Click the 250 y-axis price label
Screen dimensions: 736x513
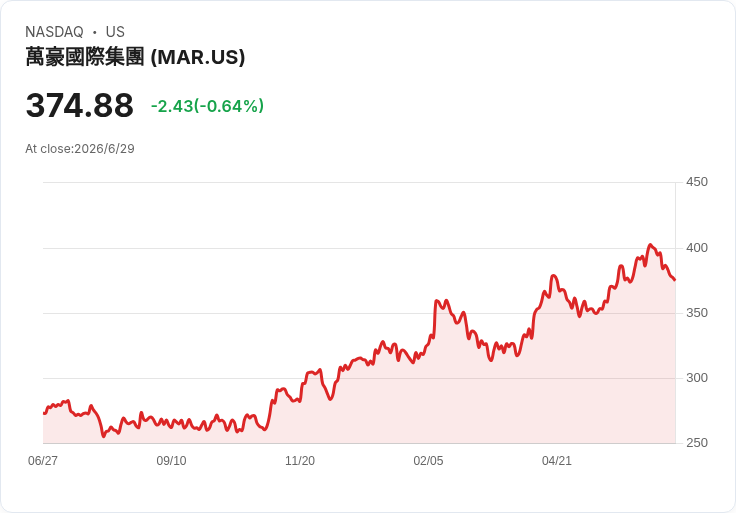[697, 443]
